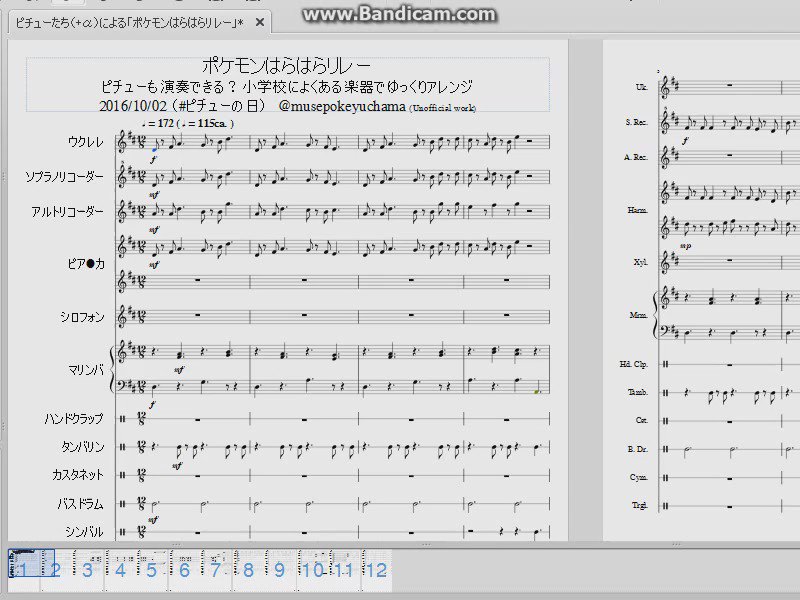Click the バスドラム instrument name
Viewport: 800px width, 600px height.
click(x=80, y=504)
